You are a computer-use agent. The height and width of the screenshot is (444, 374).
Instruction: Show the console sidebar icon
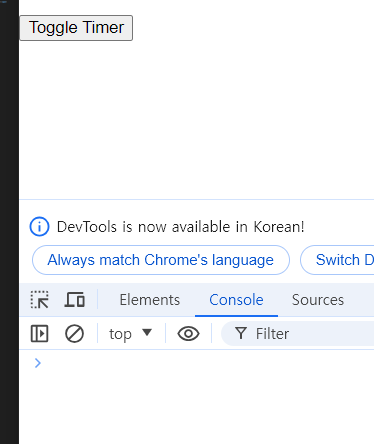tap(39, 334)
